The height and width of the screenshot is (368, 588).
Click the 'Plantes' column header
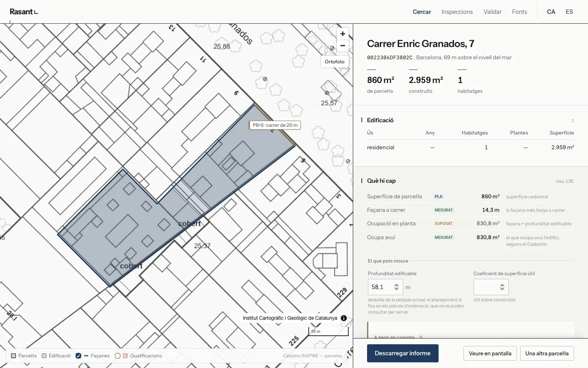coord(519,133)
